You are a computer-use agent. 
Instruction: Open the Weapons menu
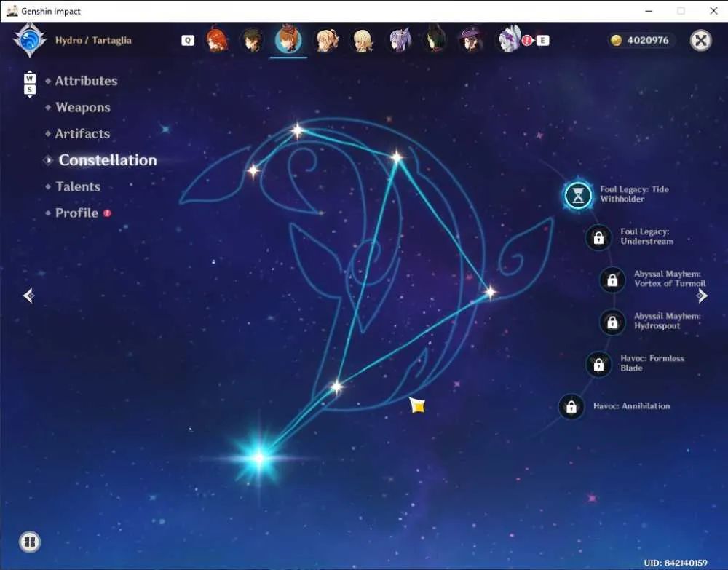[x=83, y=107]
